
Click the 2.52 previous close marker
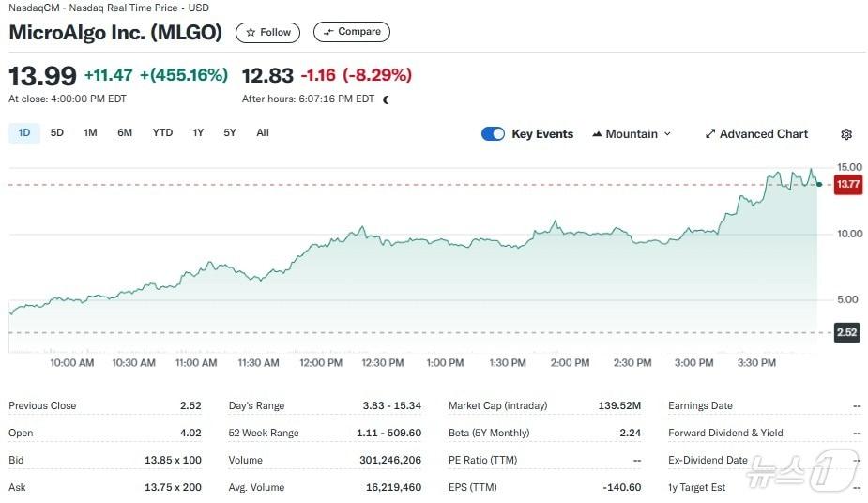[x=847, y=332]
